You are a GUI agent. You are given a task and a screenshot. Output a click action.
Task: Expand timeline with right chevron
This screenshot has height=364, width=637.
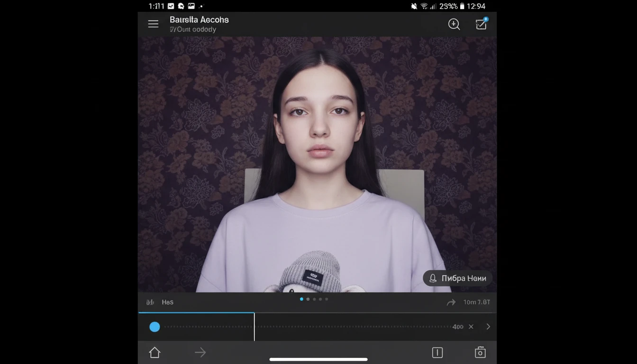[x=488, y=327]
